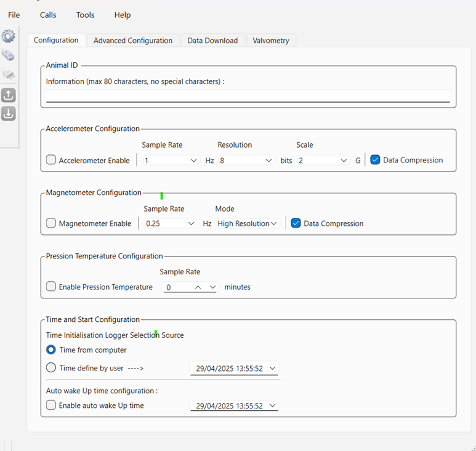476x451 pixels.
Task: Click the disconnect plug icon in sidebar
Action: 8,74
